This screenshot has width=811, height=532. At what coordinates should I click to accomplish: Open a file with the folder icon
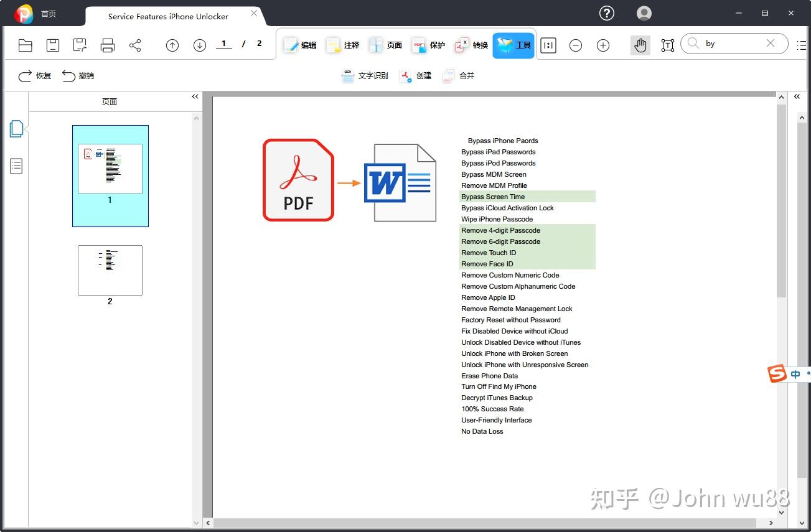(x=26, y=45)
